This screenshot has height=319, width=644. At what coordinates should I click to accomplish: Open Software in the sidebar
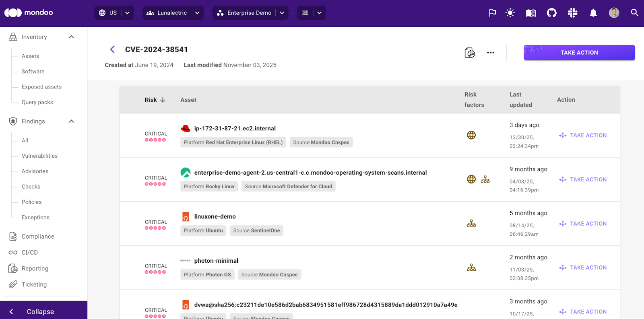click(33, 72)
